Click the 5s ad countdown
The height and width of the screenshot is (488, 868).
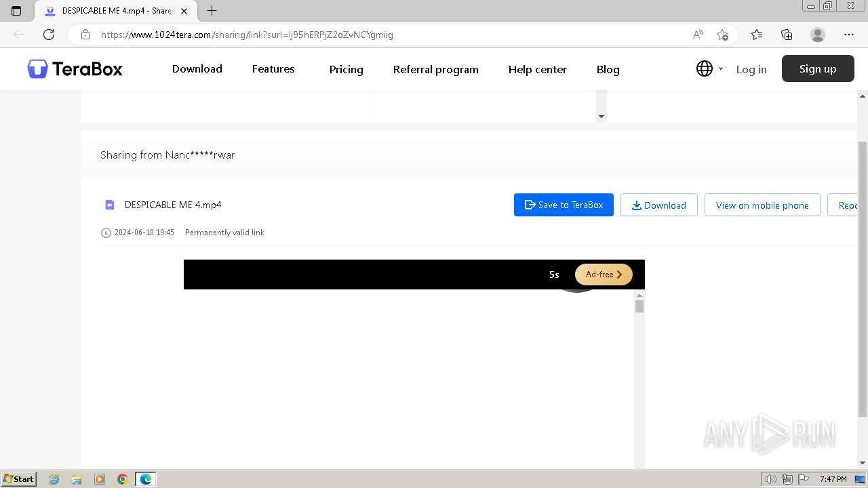click(x=554, y=274)
